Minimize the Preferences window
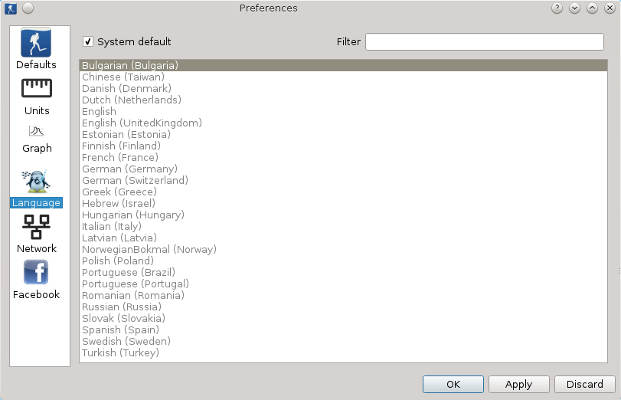 pyautogui.click(x=575, y=8)
